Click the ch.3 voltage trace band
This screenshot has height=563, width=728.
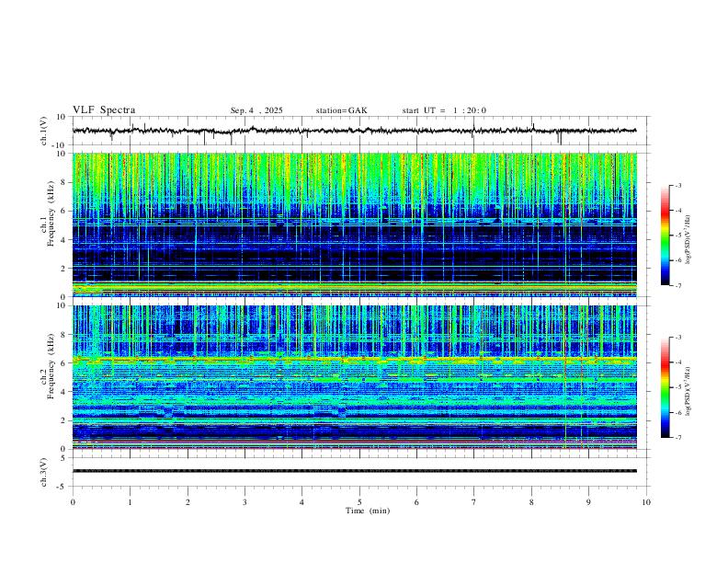(355, 471)
